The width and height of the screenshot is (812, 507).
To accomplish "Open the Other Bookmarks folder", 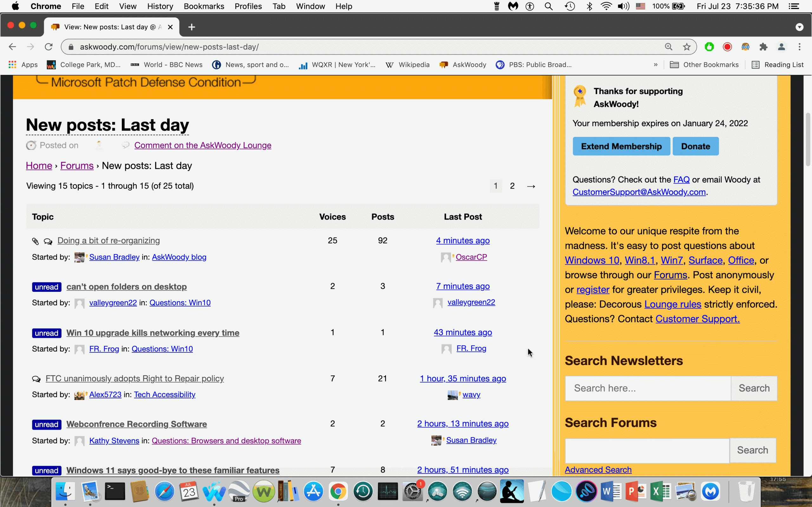I will 704,65.
